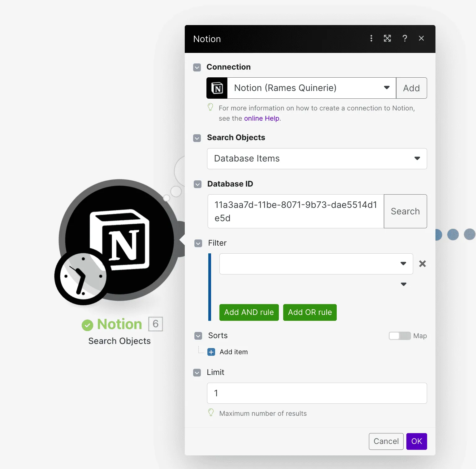
Task: Click the Search button for Database ID
Action: (405, 211)
